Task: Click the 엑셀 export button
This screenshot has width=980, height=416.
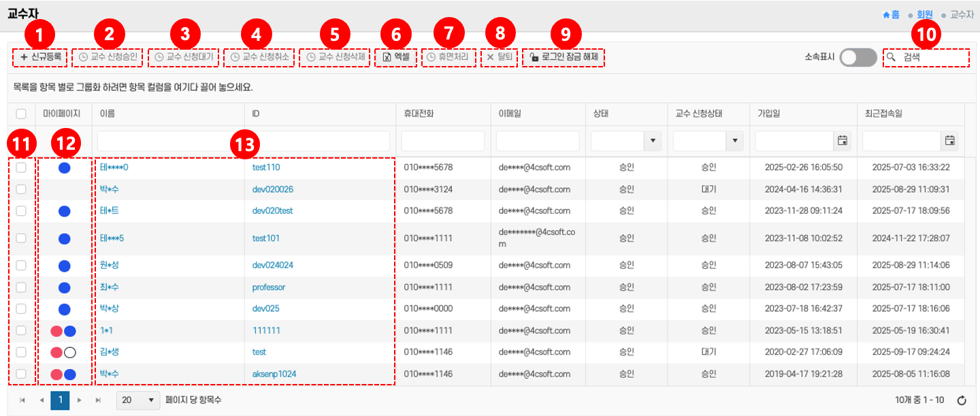Action: tap(395, 57)
